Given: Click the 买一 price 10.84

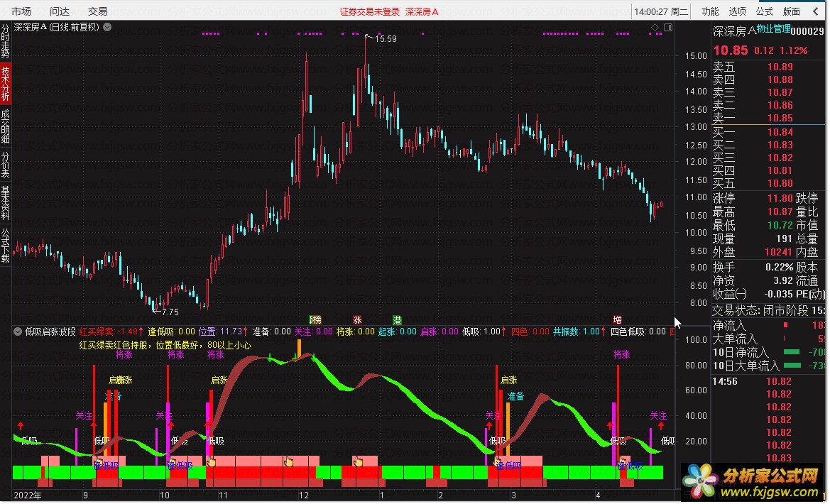Looking at the screenshot, I should 780,132.
